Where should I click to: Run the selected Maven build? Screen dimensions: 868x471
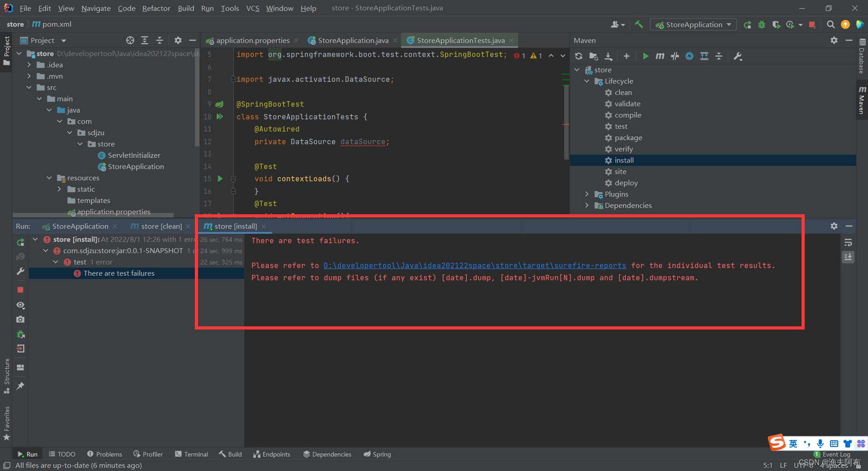[646, 56]
